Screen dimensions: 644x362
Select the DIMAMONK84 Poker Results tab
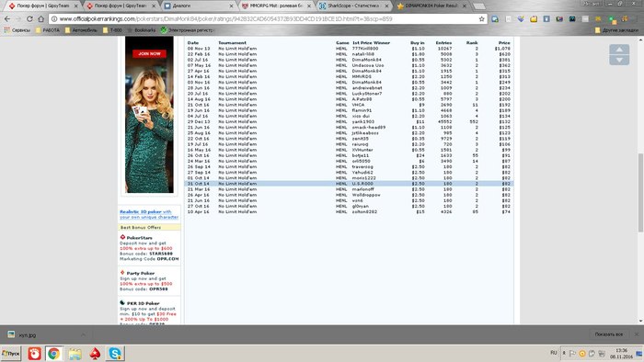[x=431, y=6]
